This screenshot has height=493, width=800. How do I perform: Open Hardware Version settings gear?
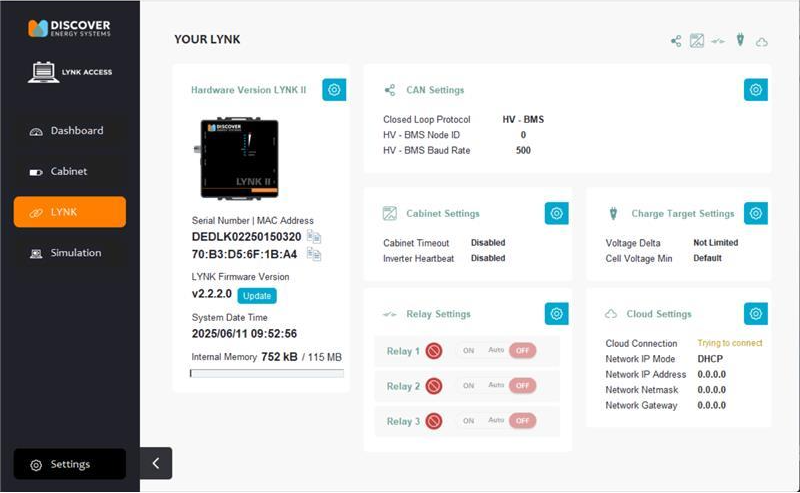(x=334, y=90)
